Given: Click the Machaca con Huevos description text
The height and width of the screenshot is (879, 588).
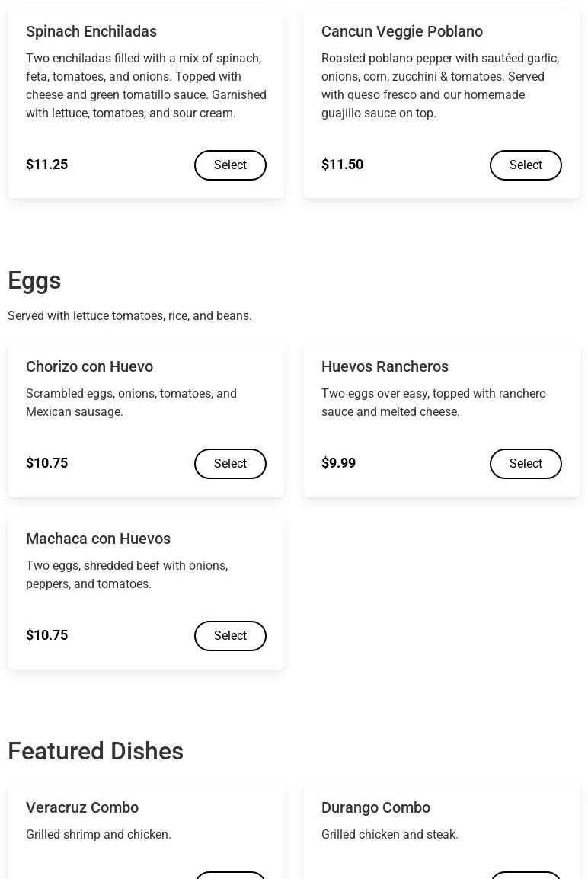Looking at the screenshot, I should 126,575.
